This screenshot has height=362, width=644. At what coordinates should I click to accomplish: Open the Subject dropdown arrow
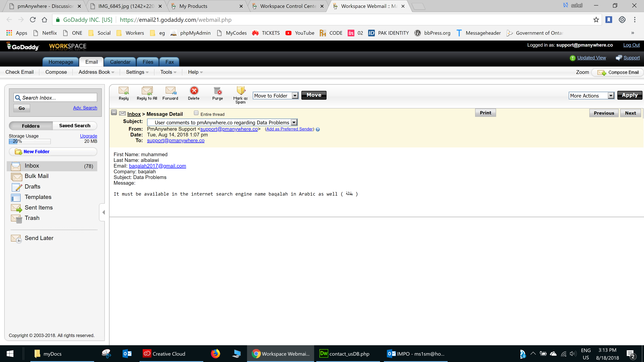pyautogui.click(x=294, y=122)
